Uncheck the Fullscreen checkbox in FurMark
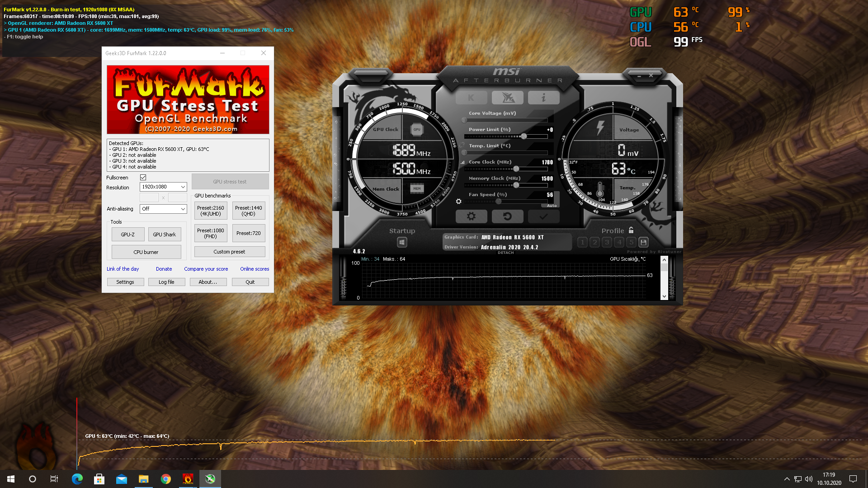The image size is (868, 488). tap(143, 178)
